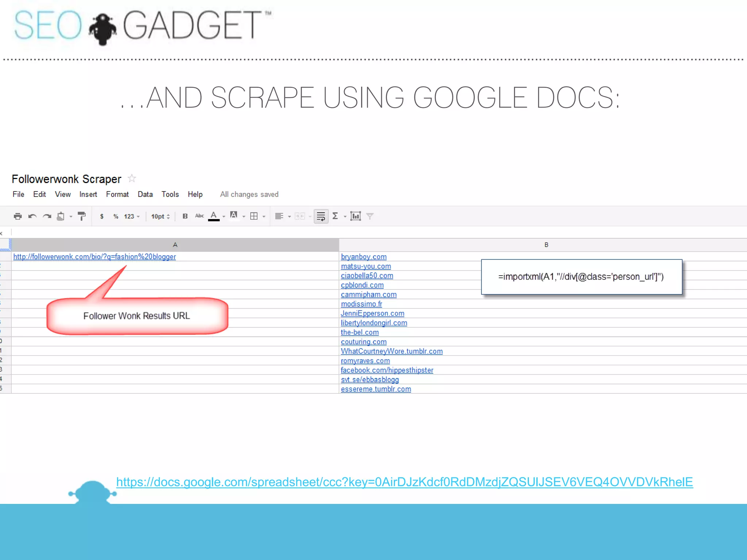Open the Help menu
This screenshot has height=560, width=747.
(195, 194)
